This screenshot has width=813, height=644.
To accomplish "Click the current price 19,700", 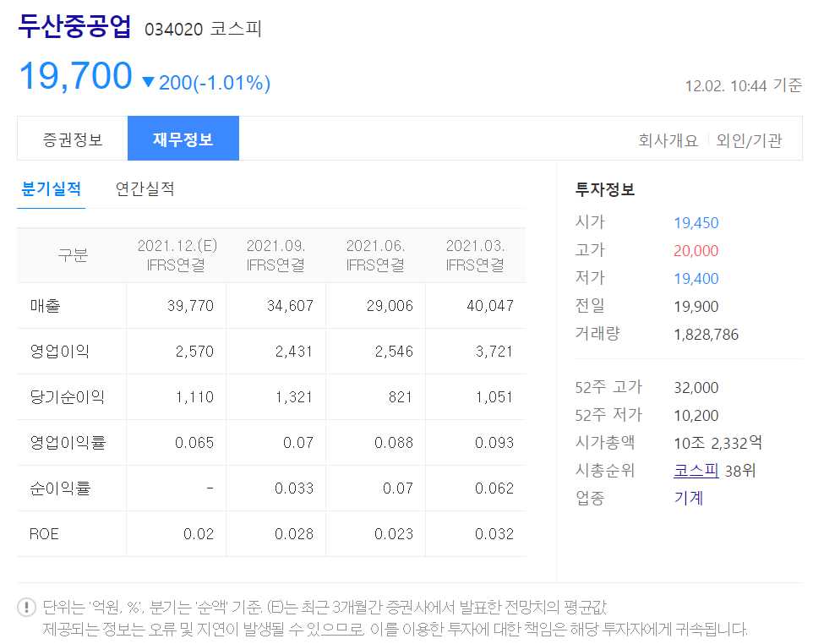I will 75,75.
